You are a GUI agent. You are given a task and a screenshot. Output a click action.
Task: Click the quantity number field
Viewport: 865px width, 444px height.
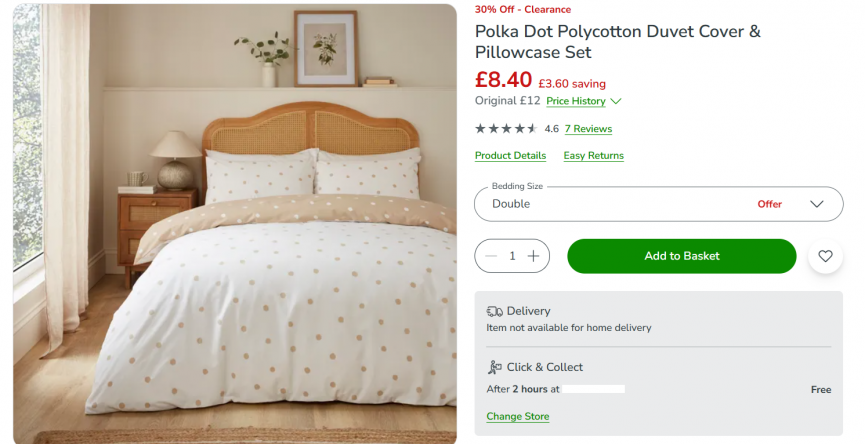click(x=512, y=256)
